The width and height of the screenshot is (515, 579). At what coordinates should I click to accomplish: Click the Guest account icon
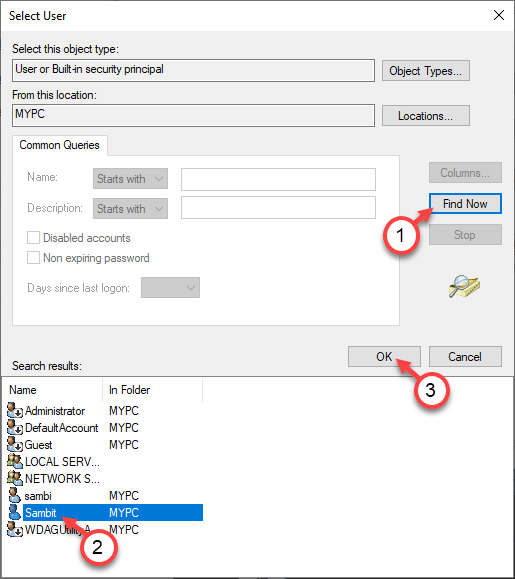(x=15, y=444)
